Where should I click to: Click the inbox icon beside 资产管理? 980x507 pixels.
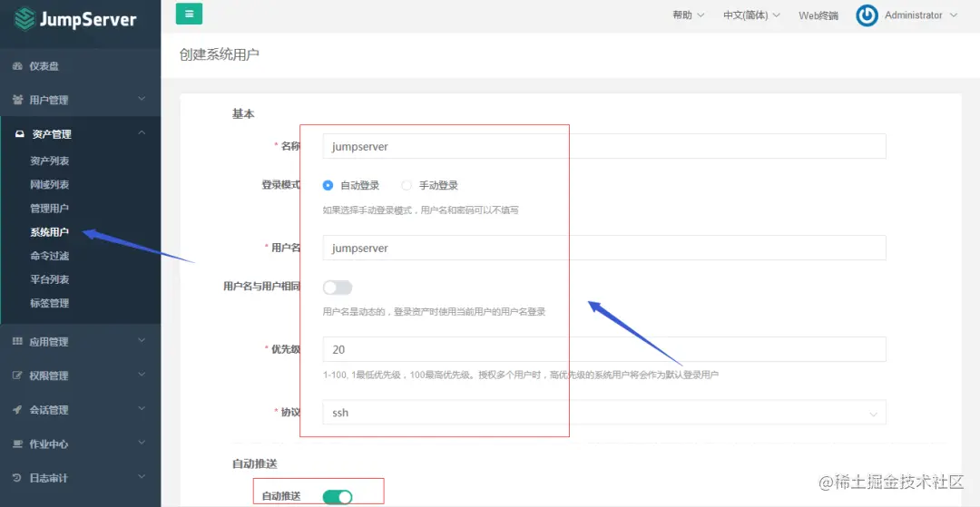(20, 133)
